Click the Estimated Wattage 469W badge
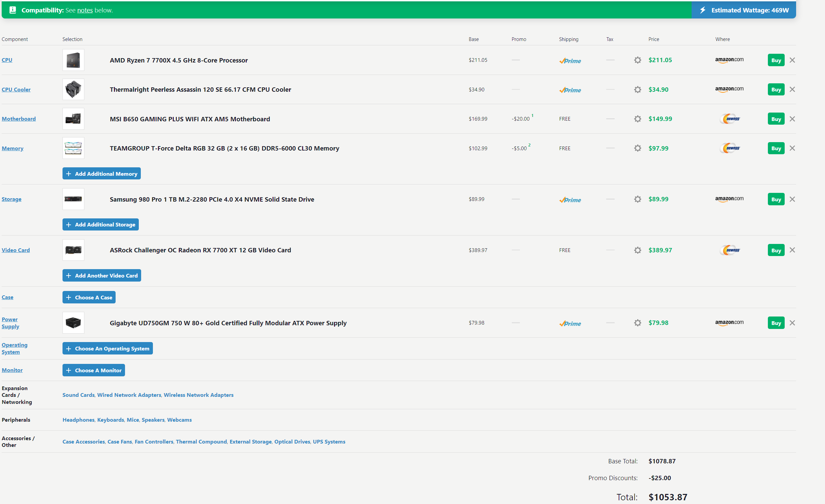 pyautogui.click(x=743, y=10)
